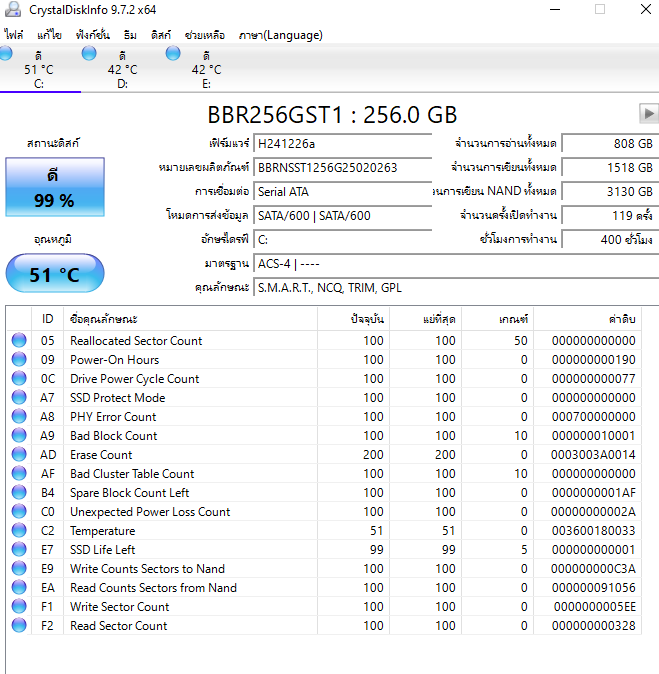
Task: Click raw value 000700000000
Action: coord(593,417)
